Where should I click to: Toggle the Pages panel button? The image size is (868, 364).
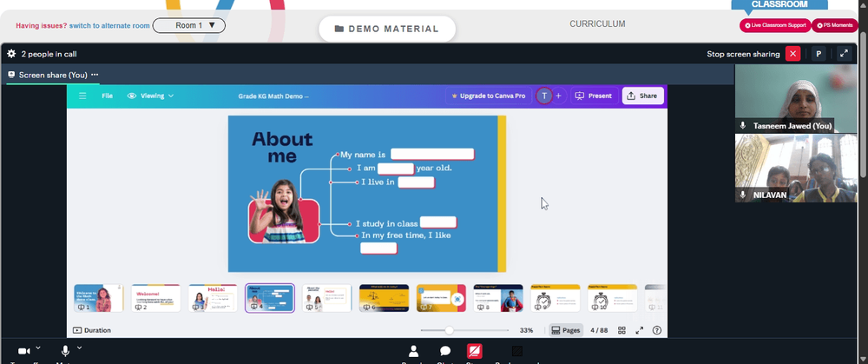coord(566,330)
